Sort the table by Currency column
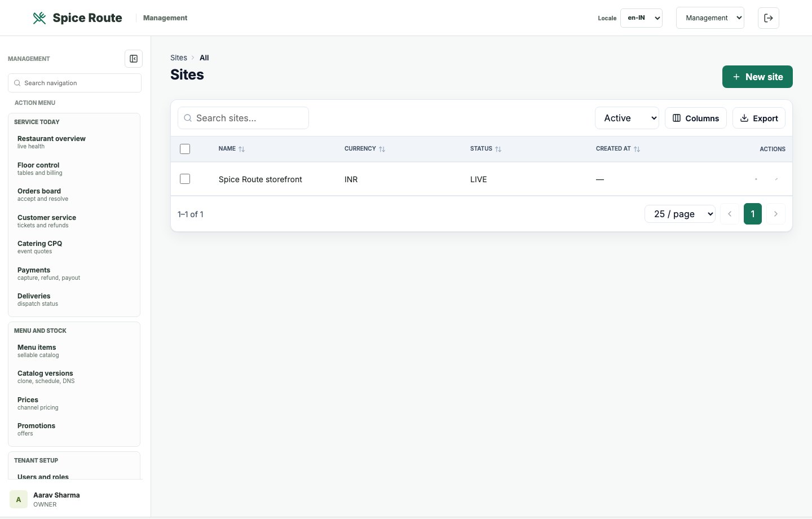The height and width of the screenshot is (519, 812). [365, 149]
